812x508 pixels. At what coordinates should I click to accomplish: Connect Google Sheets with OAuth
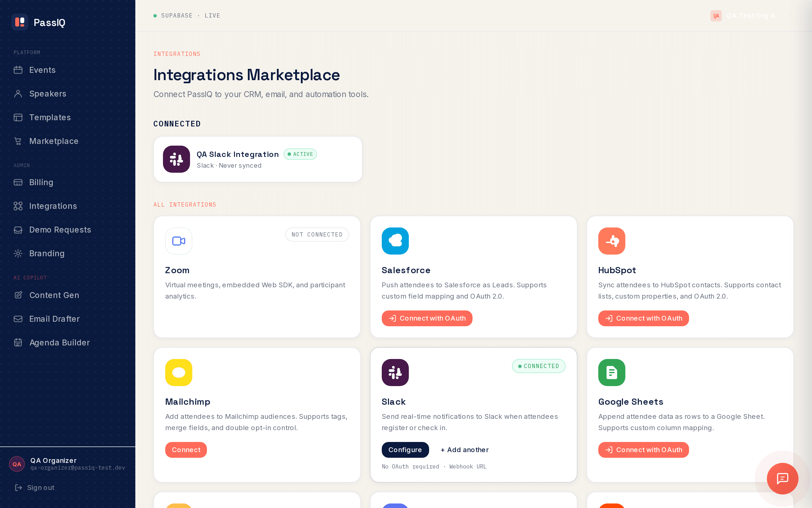[643, 450]
